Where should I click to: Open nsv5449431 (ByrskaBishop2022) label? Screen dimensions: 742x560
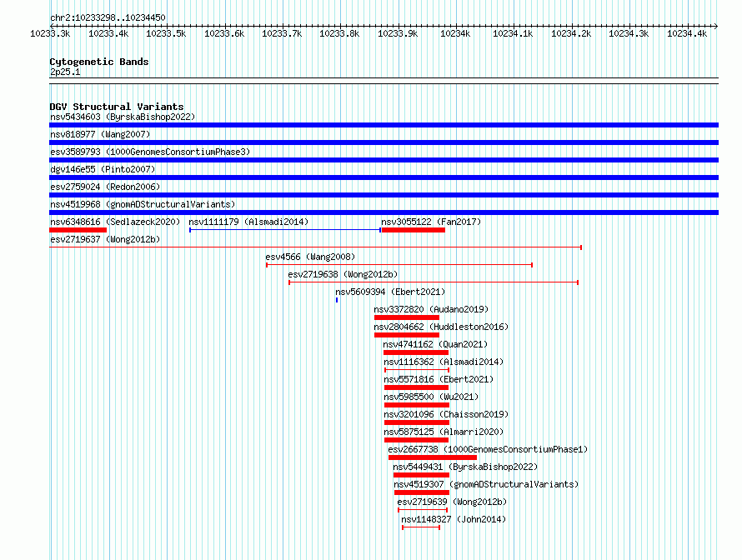click(466, 467)
